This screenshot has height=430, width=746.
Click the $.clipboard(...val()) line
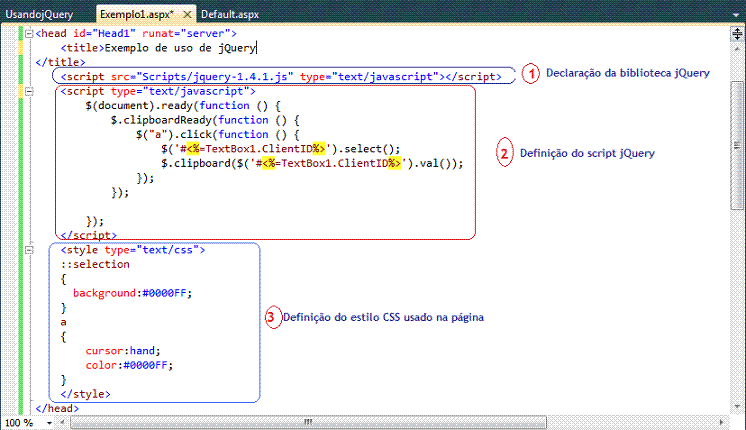pos(312,163)
